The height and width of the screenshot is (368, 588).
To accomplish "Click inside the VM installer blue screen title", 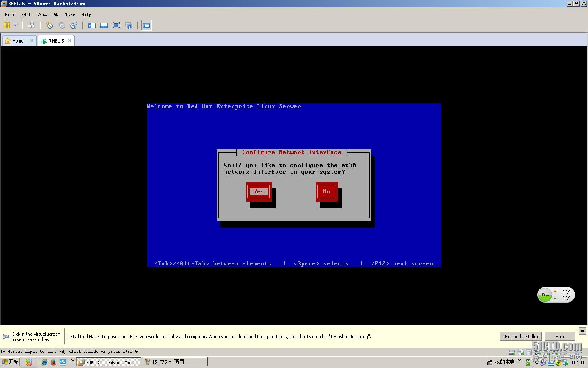I will (x=224, y=106).
